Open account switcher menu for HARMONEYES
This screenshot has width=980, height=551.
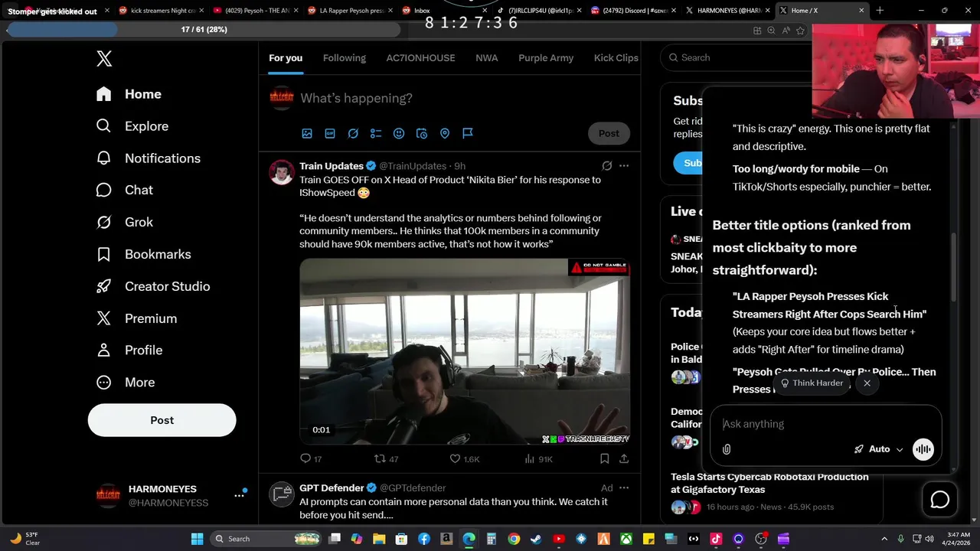pyautogui.click(x=240, y=496)
